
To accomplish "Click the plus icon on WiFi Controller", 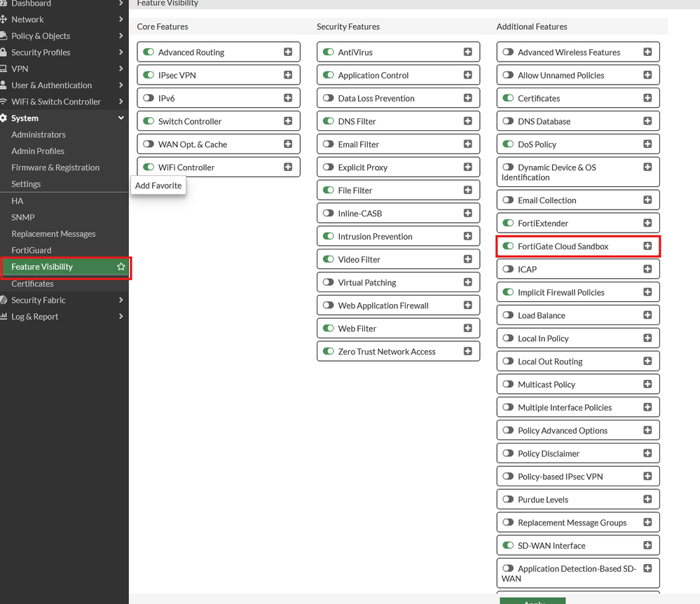I will coord(288,167).
